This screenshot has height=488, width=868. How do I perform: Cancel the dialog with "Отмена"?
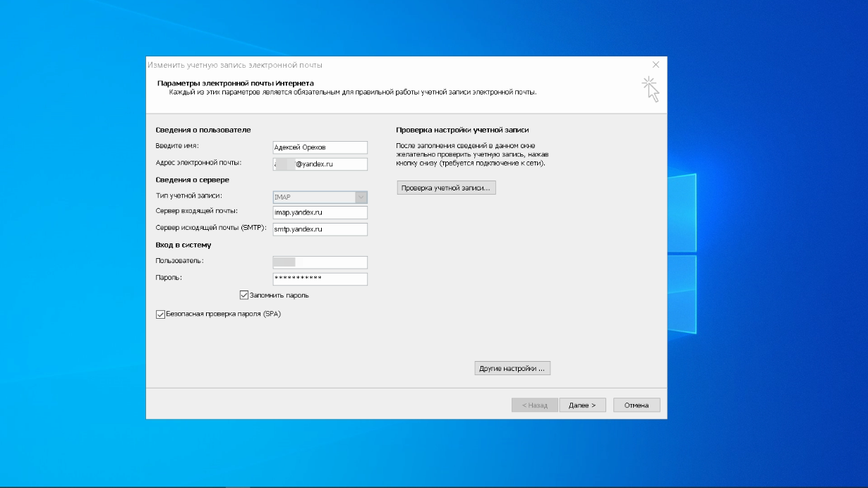click(x=637, y=405)
